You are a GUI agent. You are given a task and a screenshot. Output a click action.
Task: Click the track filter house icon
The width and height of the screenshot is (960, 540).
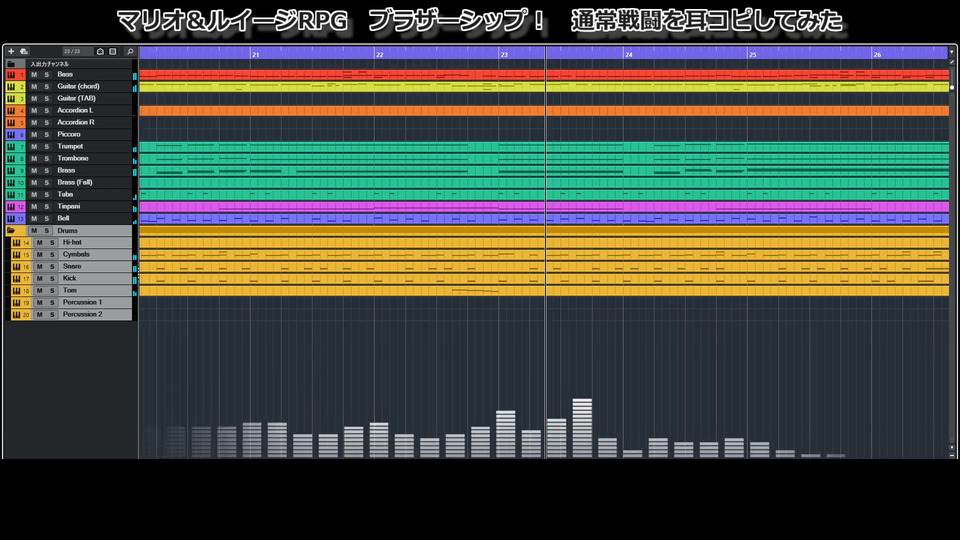click(100, 51)
